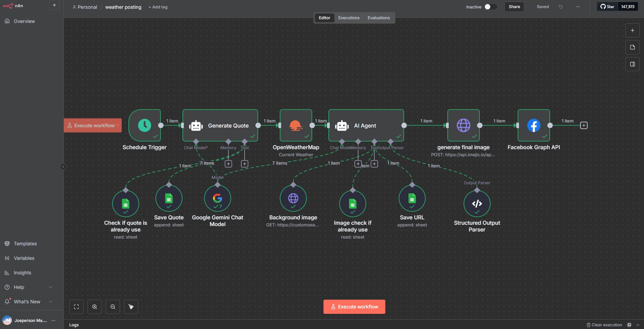
Task: Zoom out of the canvas
Action: [113, 307]
